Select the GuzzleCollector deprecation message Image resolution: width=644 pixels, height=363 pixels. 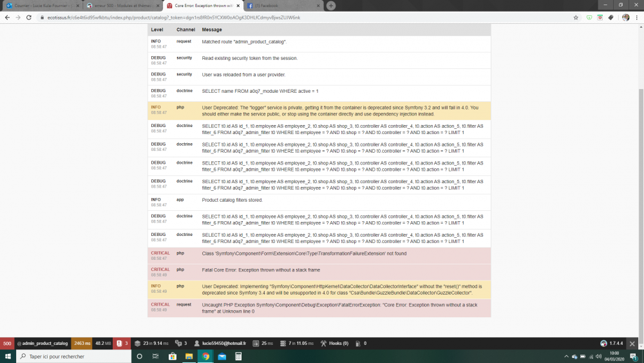tap(342, 290)
